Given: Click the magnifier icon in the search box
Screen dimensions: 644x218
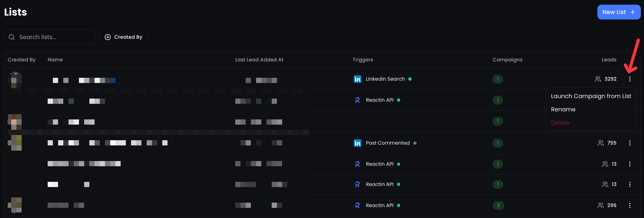Looking at the screenshot, I should 12,37.
